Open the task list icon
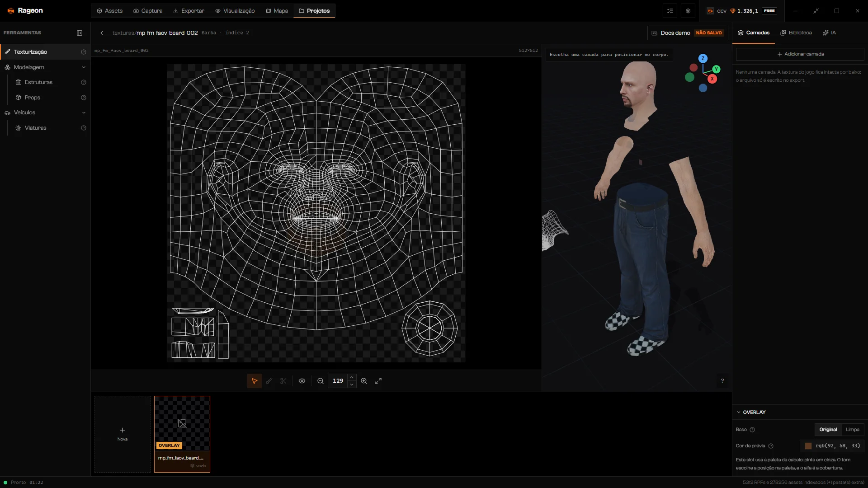This screenshot has height=488, width=868. [x=670, y=11]
